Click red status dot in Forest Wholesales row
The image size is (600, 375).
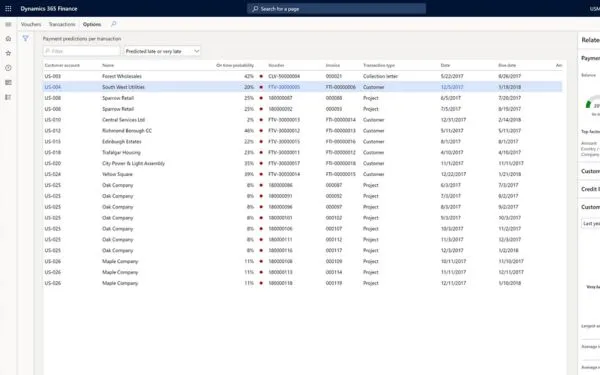tap(261, 76)
